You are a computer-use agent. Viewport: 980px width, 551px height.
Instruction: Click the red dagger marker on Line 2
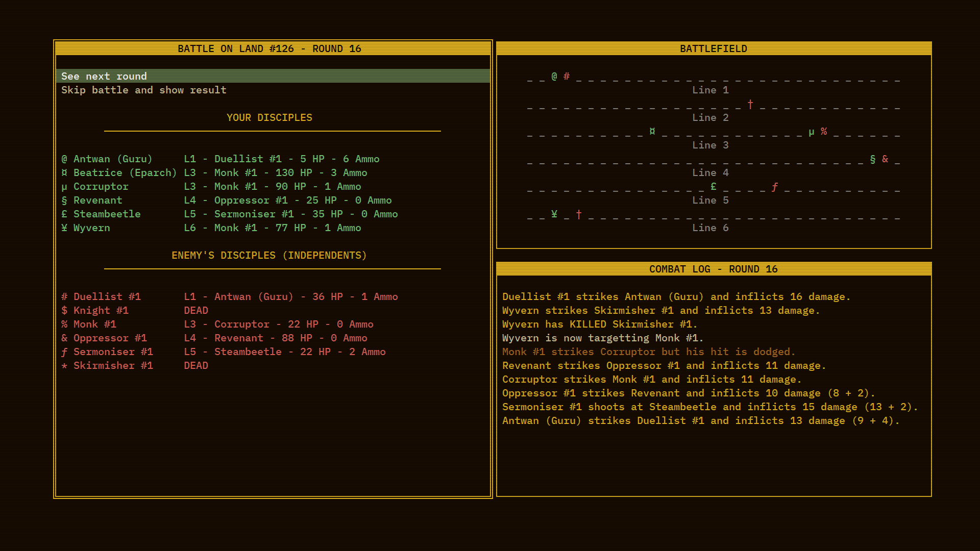coord(750,104)
